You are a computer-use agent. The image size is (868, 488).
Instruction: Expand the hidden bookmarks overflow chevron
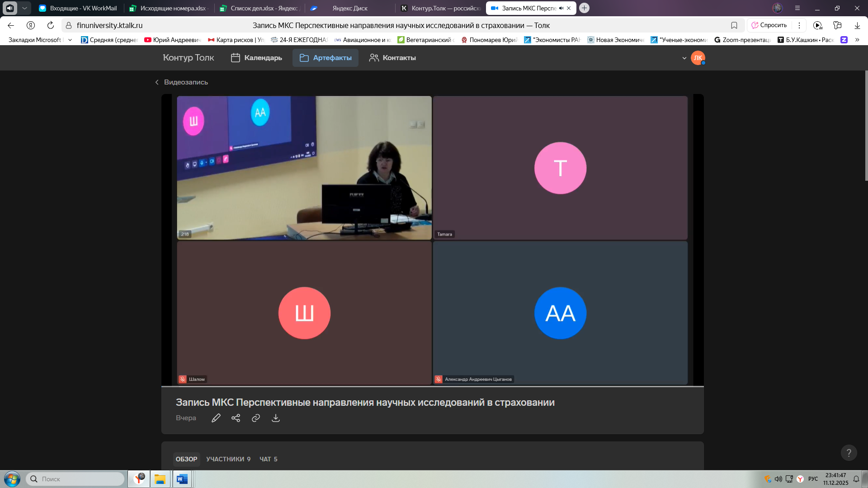click(857, 40)
